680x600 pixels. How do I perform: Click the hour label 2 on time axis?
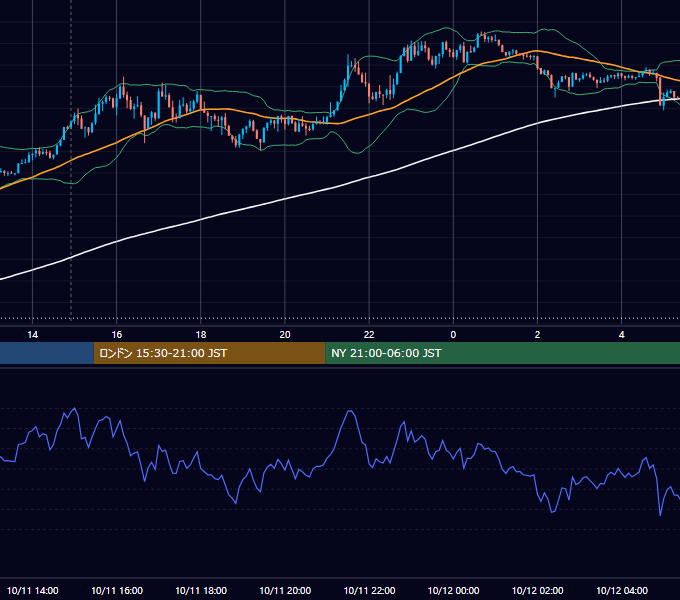537,335
